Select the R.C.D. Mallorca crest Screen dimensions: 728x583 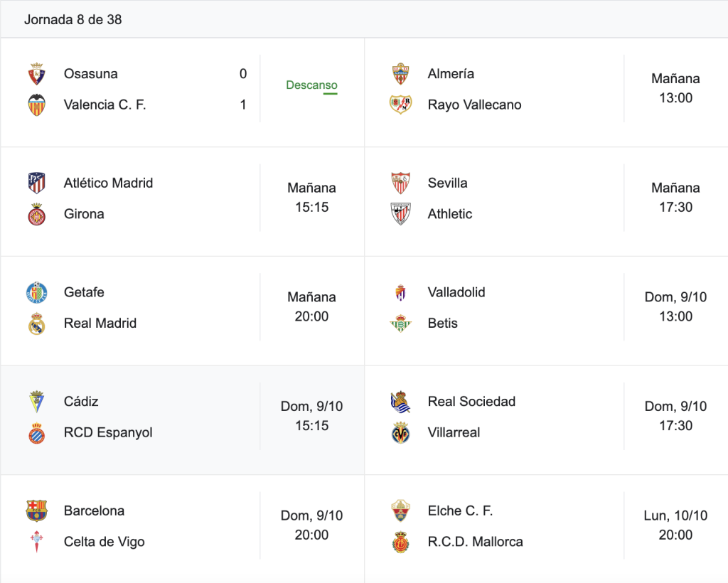coord(401,542)
